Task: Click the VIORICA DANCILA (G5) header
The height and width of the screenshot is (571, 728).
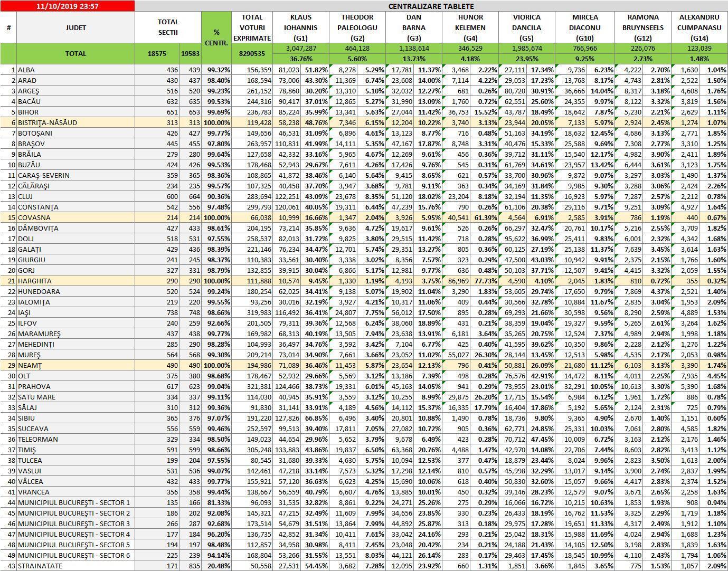Action: 526,27
